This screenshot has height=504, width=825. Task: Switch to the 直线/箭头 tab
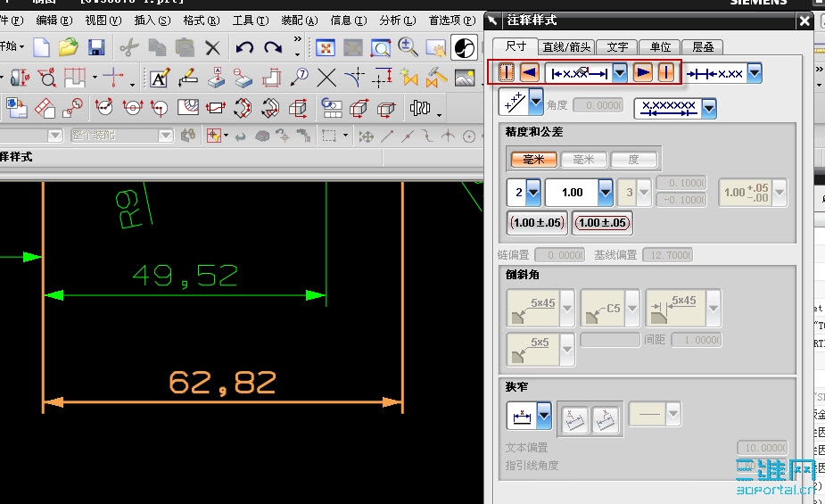click(x=566, y=46)
